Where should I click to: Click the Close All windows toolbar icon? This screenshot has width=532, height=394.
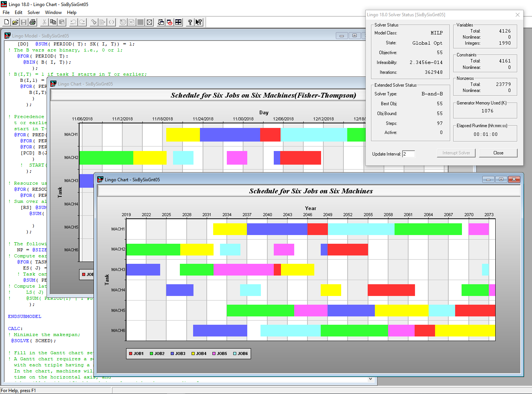170,22
